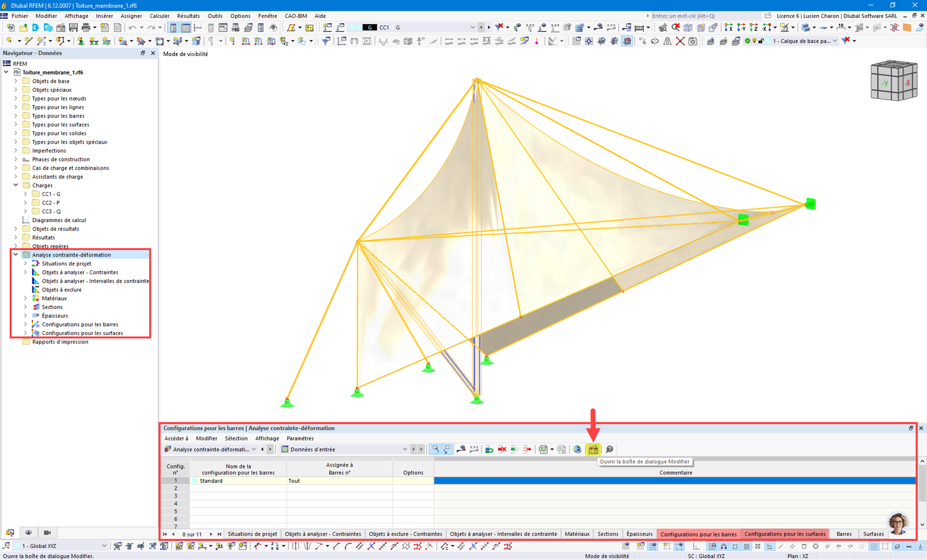Toggle the tables panel button in the toolbar
Screen dimensions: 927x560
(x=186, y=27)
